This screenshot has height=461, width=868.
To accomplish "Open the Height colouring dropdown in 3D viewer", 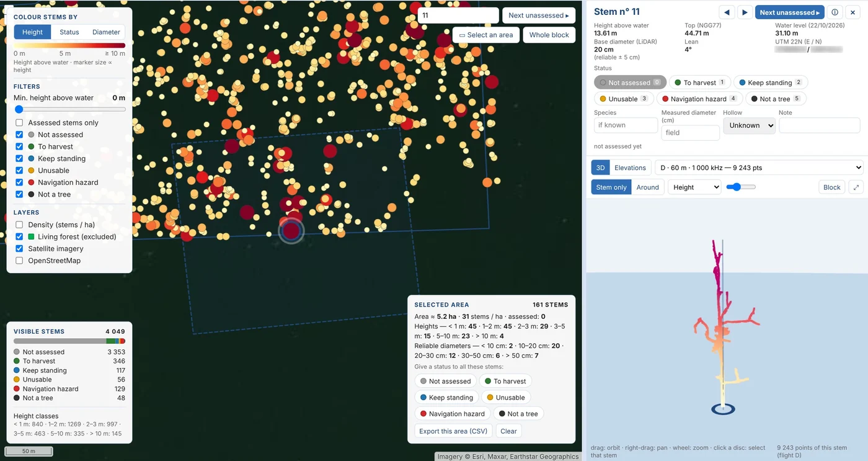I will (694, 187).
